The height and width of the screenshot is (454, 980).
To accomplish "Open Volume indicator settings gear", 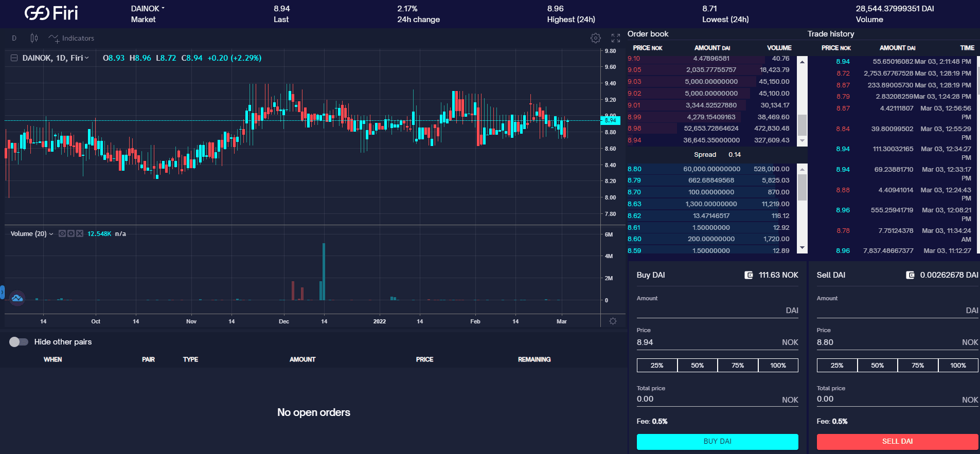I will (71, 233).
